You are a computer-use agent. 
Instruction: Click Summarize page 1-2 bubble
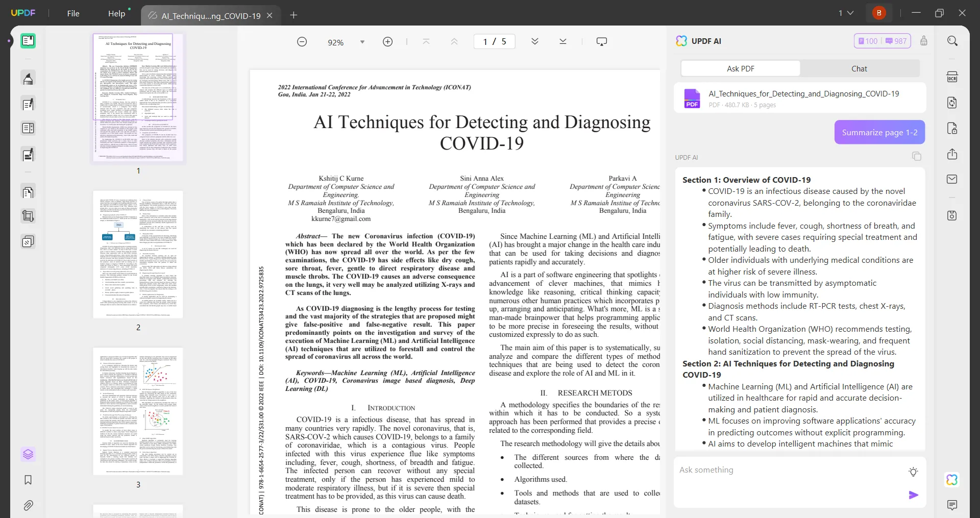tap(879, 132)
